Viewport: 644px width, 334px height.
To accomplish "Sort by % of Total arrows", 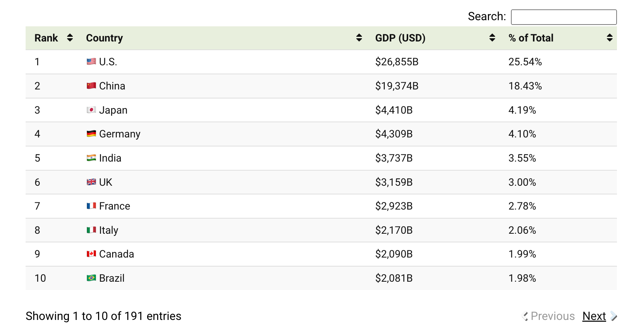I will click(x=609, y=38).
